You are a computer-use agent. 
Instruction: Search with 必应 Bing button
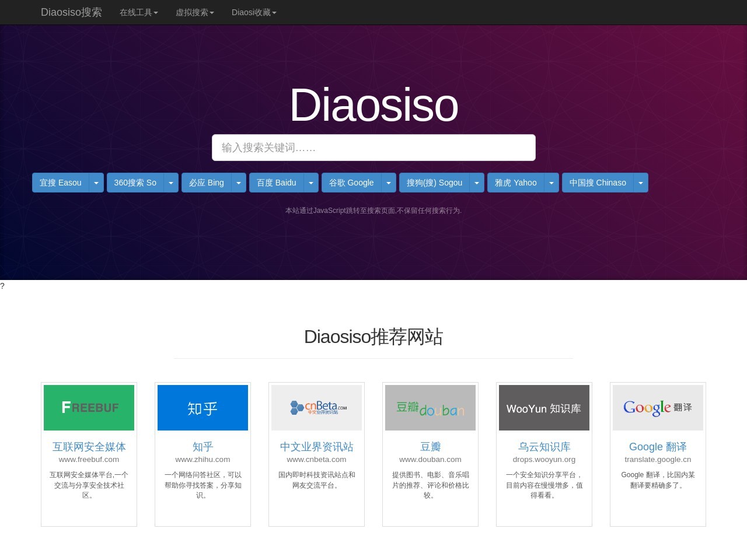point(207,183)
